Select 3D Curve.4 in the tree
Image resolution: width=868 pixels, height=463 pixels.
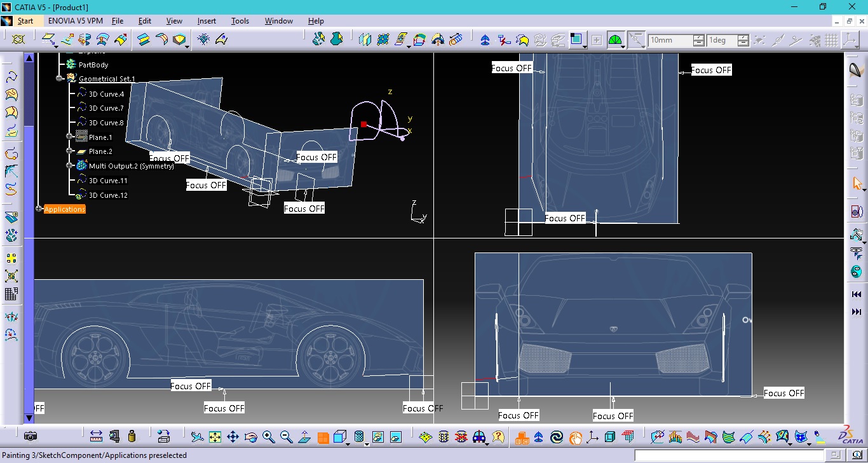[x=106, y=94]
